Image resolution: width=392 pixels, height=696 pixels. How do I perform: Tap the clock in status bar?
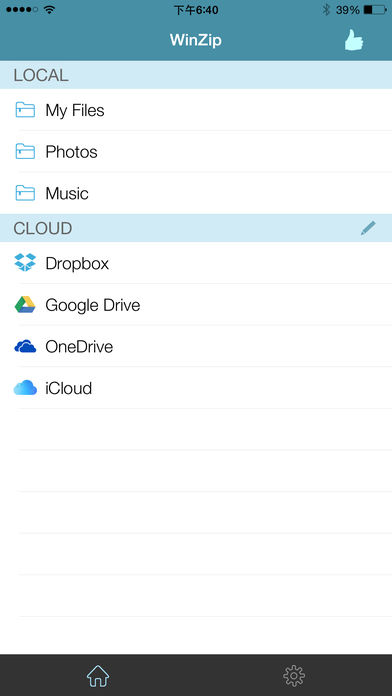coord(196,10)
